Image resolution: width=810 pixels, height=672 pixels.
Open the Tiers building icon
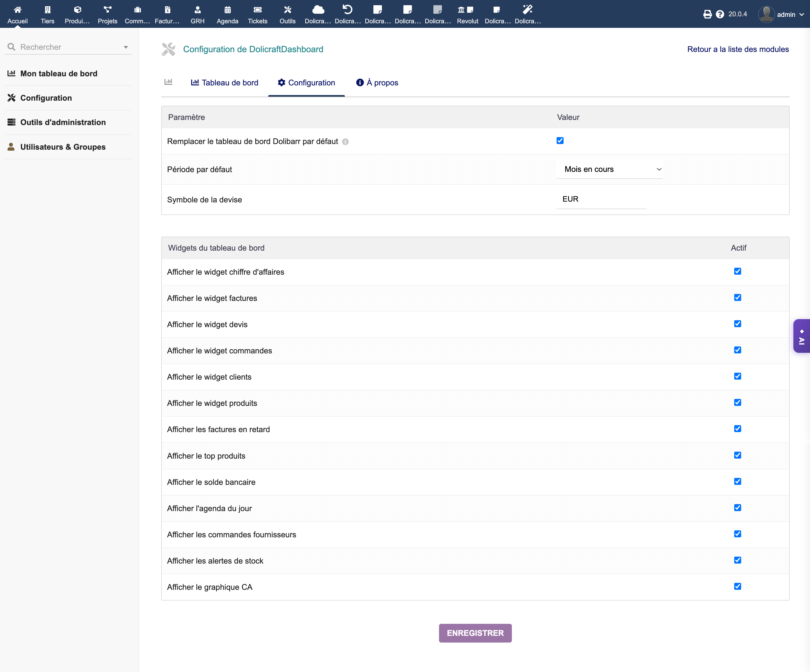47,10
